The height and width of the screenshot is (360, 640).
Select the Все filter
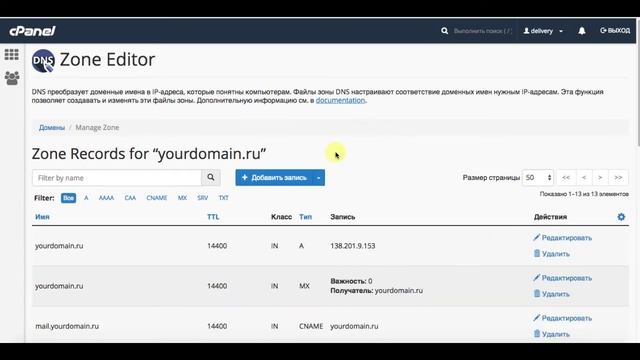coord(69,198)
